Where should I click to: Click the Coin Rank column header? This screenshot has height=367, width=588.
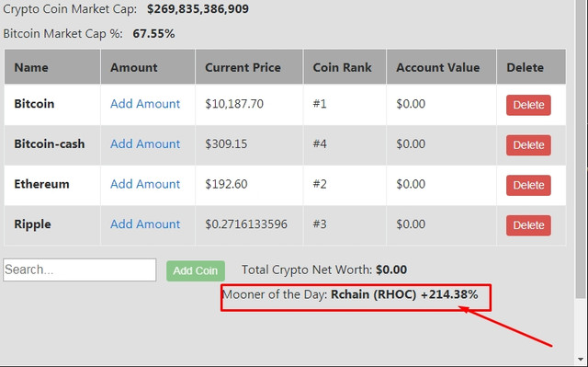(345, 67)
